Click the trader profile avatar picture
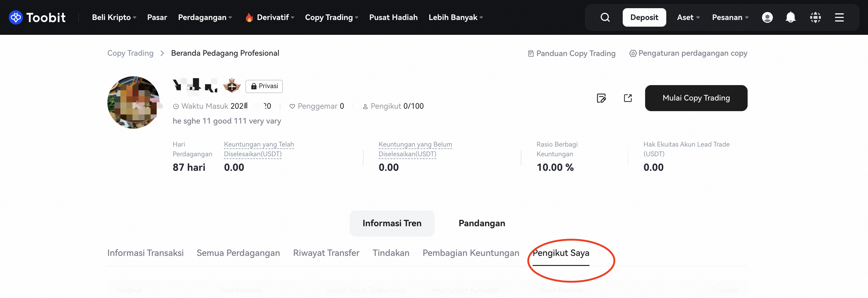The height and width of the screenshot is (298, 868). click(133, 103)
